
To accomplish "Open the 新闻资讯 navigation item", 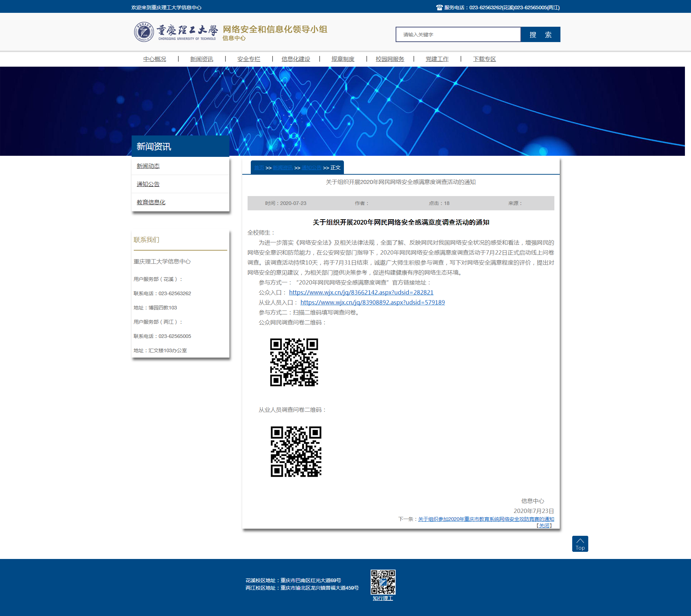I will [202, 59].
